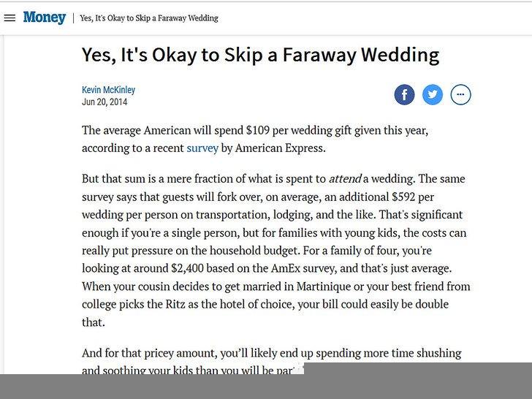Click the paragraph starting And for that pricey

(x=271, y=361)
